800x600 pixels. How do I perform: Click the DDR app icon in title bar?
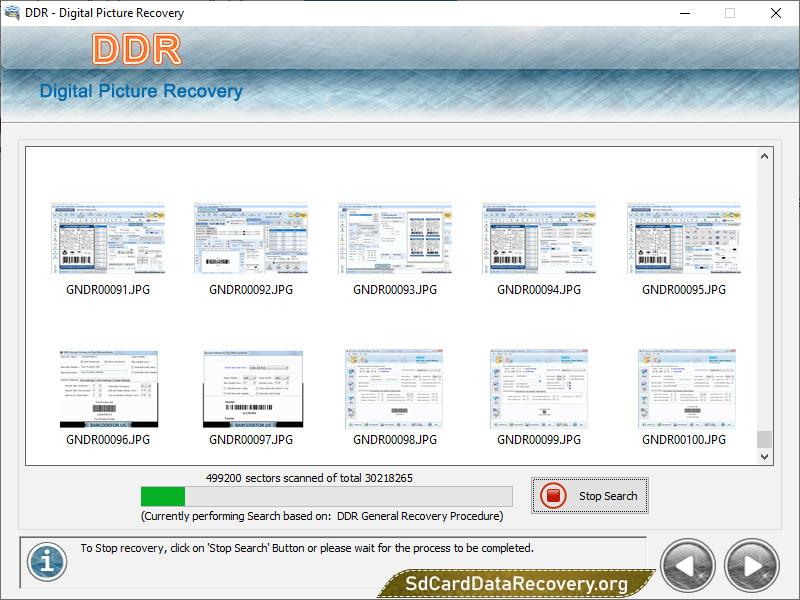(x=13, y=13)
